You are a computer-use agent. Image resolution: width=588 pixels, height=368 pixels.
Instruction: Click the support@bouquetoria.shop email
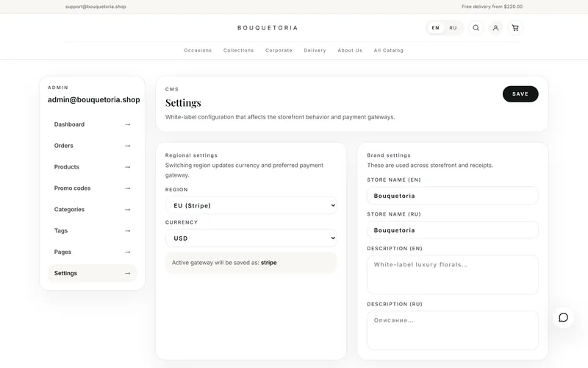point(96,7)
